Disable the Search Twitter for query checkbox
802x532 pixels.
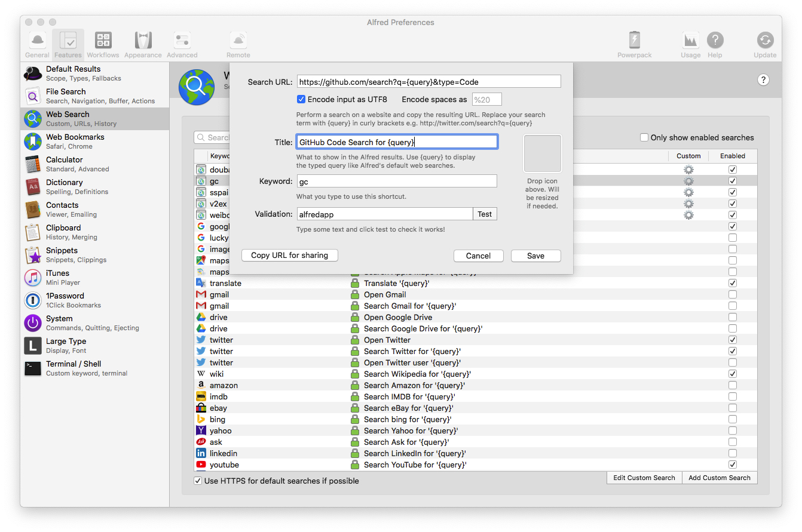tap(733, 351)
